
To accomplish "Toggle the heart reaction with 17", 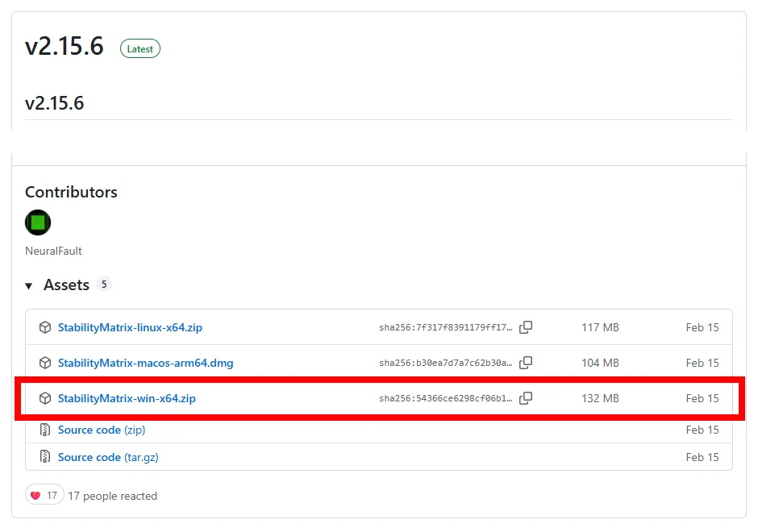I will 44,495.
